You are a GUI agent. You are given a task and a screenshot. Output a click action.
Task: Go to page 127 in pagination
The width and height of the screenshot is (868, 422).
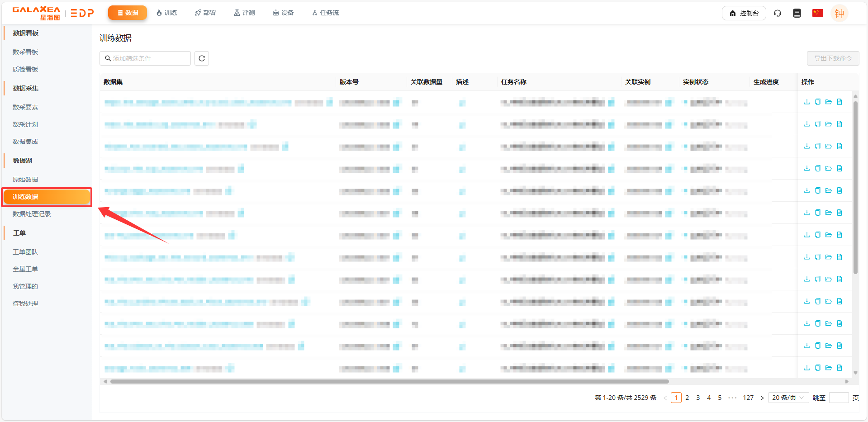click(x=748, y=398)
